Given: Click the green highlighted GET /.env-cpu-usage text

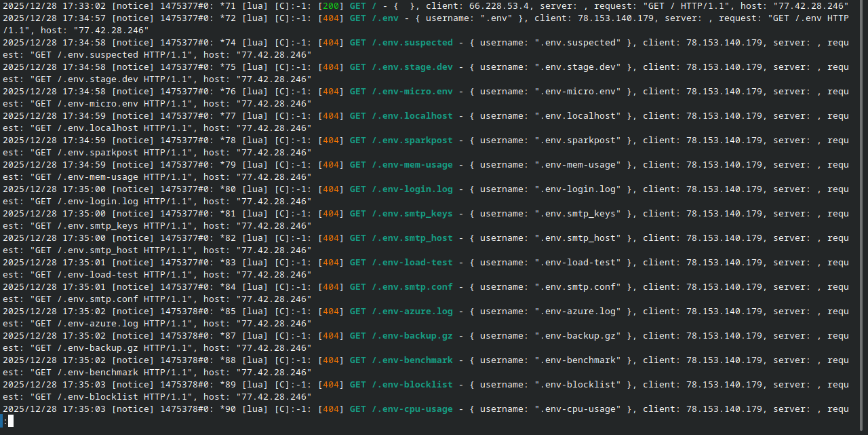Looking at the screenshot, I should pyautogui.click(x=401, y=409).
